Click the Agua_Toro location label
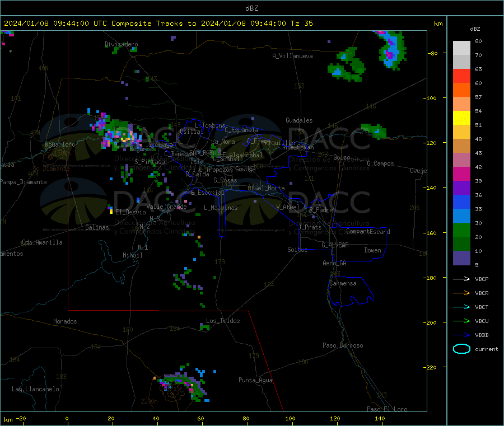Image resolution: width=504 pixels, height=426 pixels. (x=60, y=144)
